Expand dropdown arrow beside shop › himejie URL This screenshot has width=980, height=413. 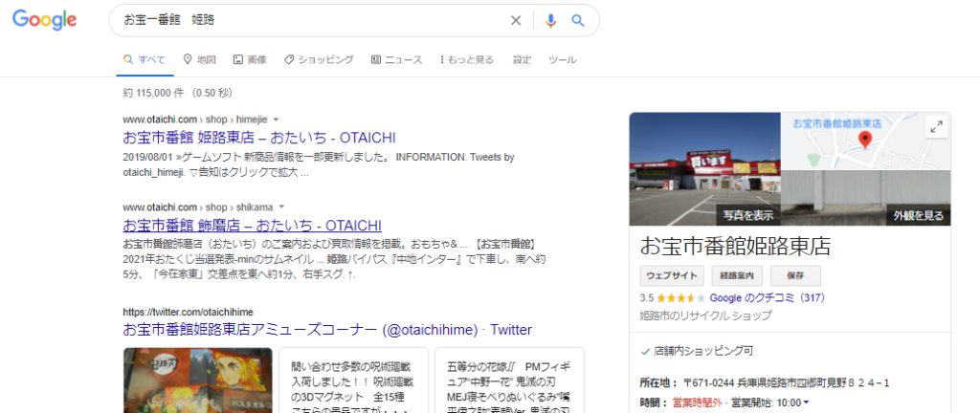(x=277, y=120)
